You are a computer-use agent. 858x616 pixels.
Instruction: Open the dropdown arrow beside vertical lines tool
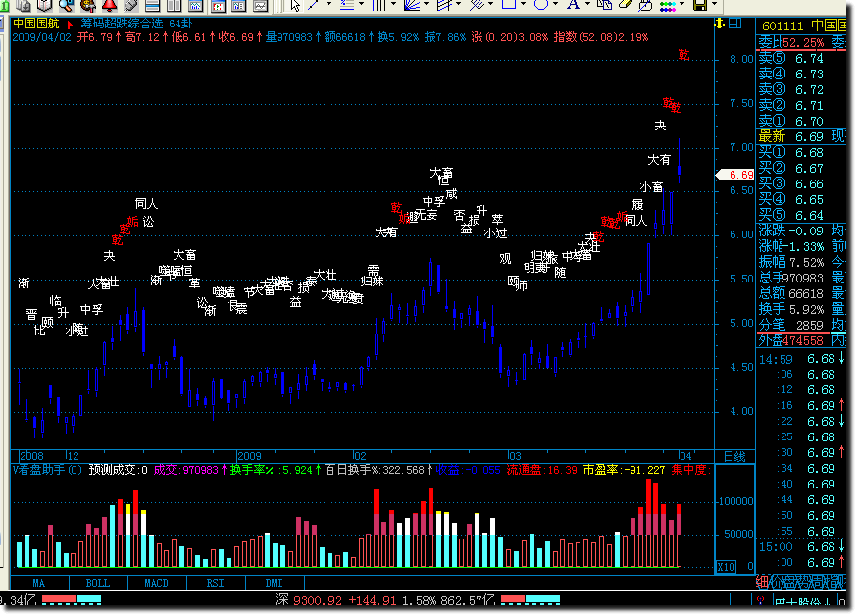coord(393,4)
